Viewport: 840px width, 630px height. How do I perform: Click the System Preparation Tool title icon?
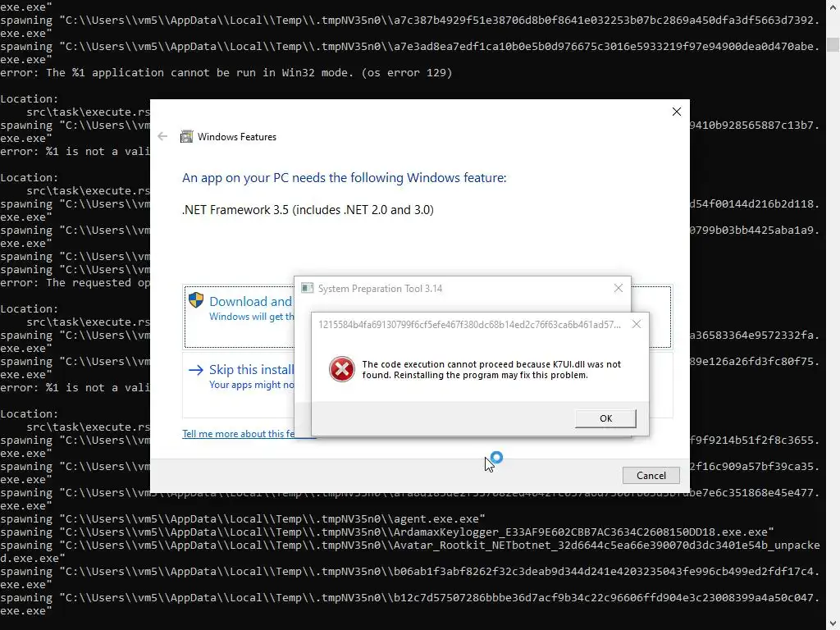point(307,288)
